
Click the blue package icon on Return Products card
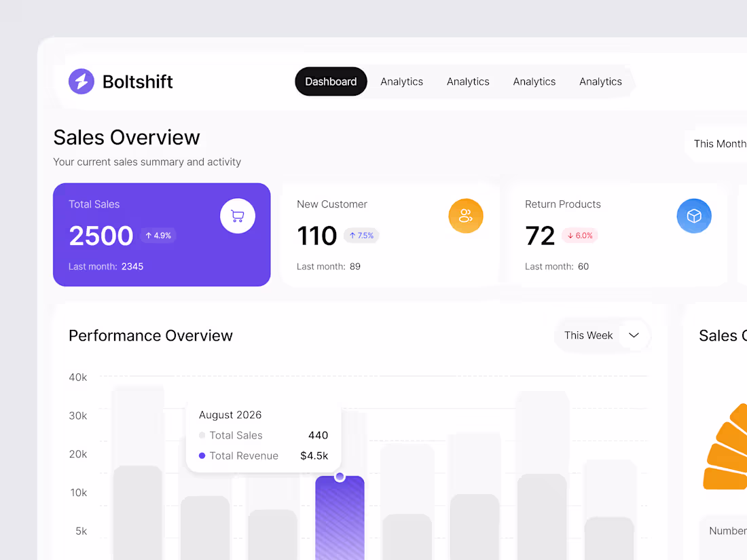(x=694, y=216)
